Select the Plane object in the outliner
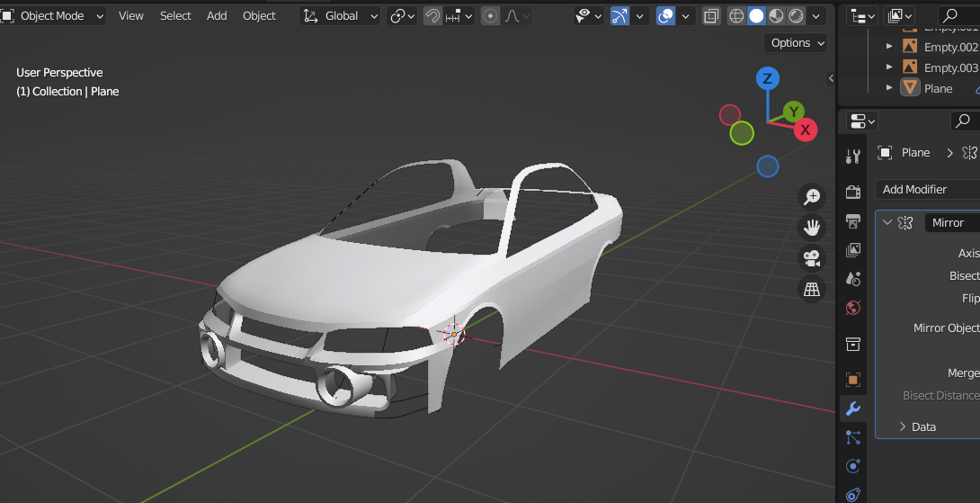This screenshot has height=503, width=980. (x=938, y=88)
